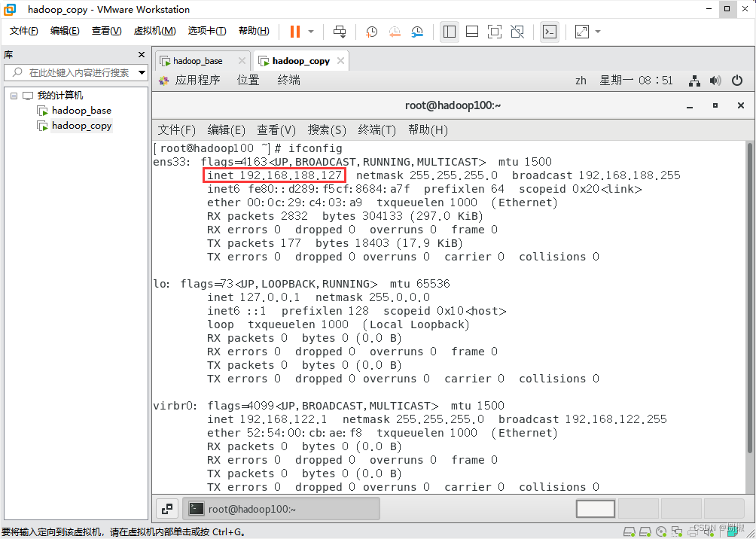Open the 编辑(E) menu in VMware menu bar
This screenshot has height=539, width=756.
pyautogui.click(x=65, y=31)
